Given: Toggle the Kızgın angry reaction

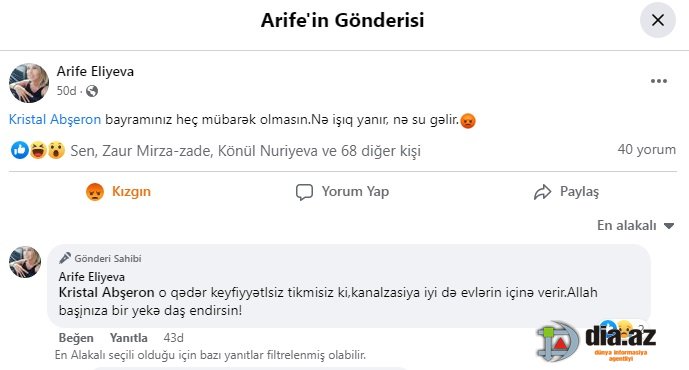Looking at the screenshot, I should click(x=119, y=192).
